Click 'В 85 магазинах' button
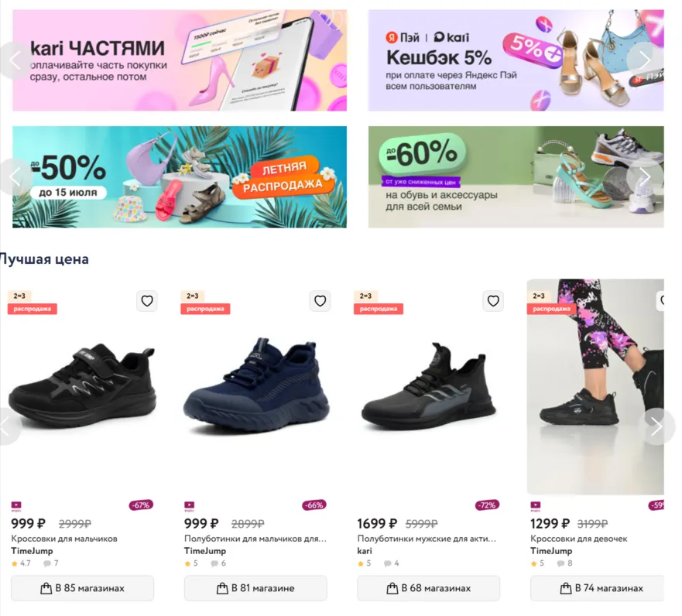 point(83,588)
